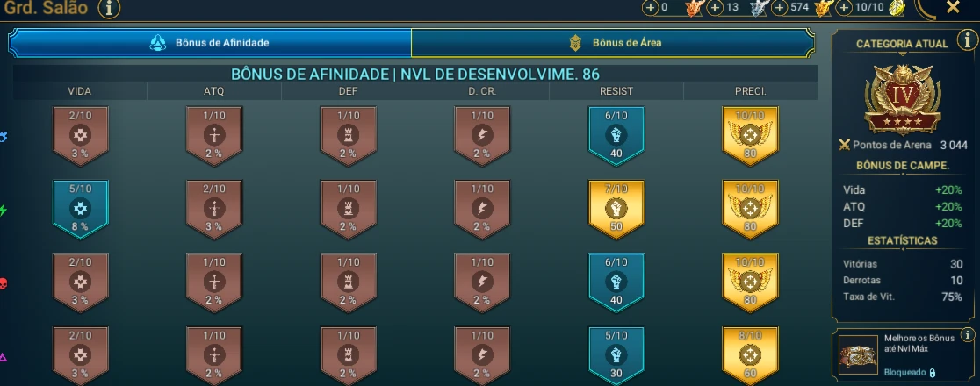This screenshot has height=386, width=980.
Task: Choose the first-row RESIST 6/10 blue badge
Action: [x=616, y=135]
